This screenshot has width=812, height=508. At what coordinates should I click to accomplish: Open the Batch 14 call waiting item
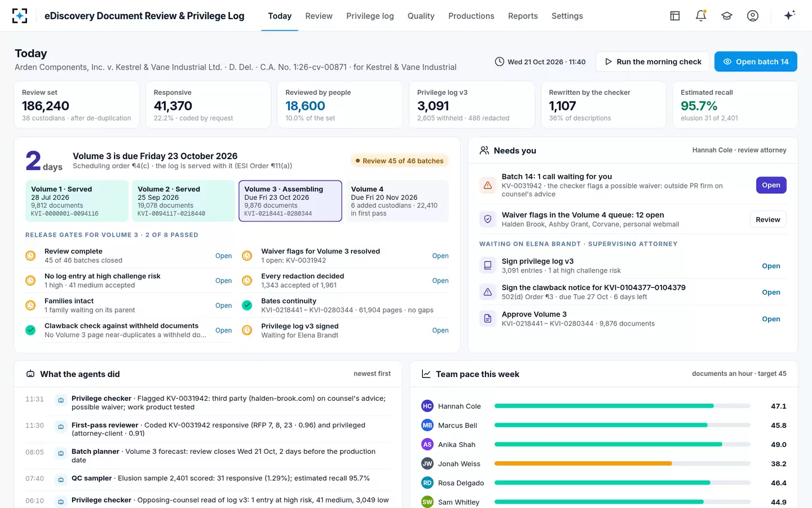771,185
